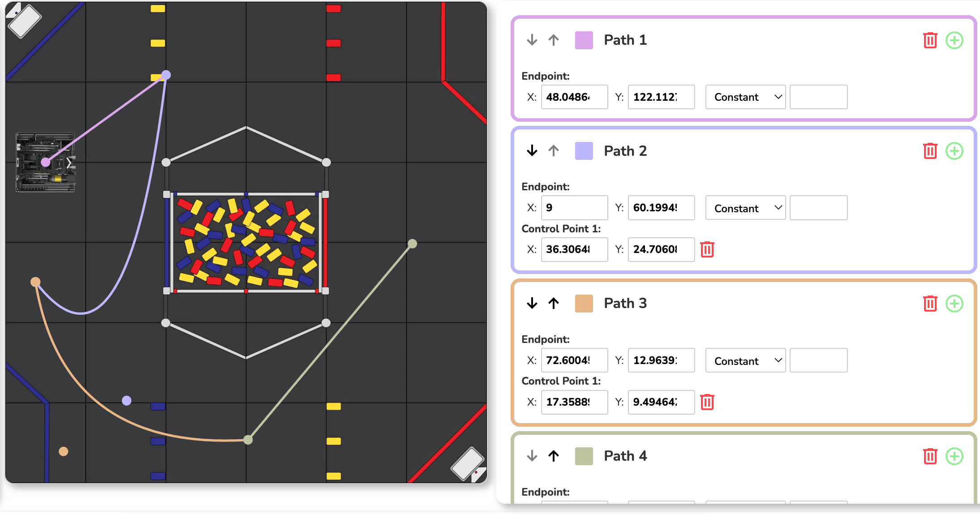Select Path 2 orange endpoint node on field
The image size is (980, 514).
(x=35, y=282)
